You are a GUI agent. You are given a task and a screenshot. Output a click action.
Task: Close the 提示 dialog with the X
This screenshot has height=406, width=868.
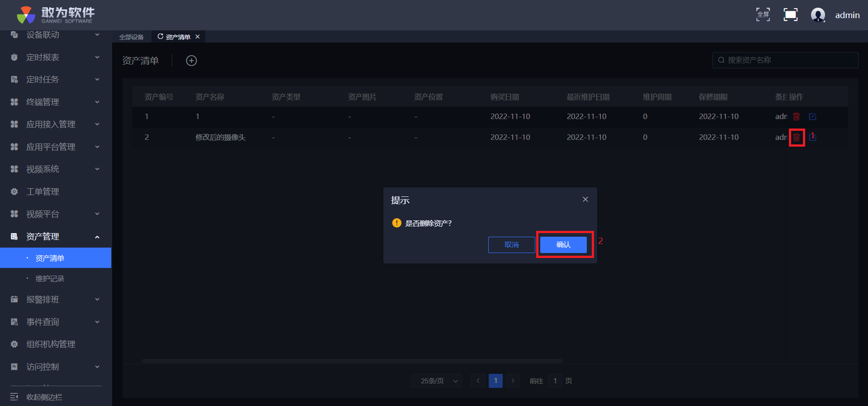click(x=585, y=200)
